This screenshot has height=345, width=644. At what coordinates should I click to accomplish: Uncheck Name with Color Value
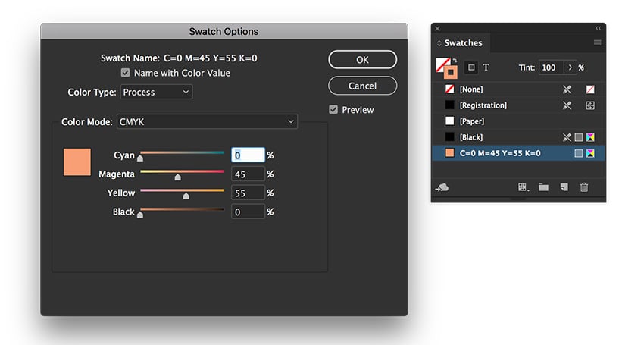coord(126,74)
